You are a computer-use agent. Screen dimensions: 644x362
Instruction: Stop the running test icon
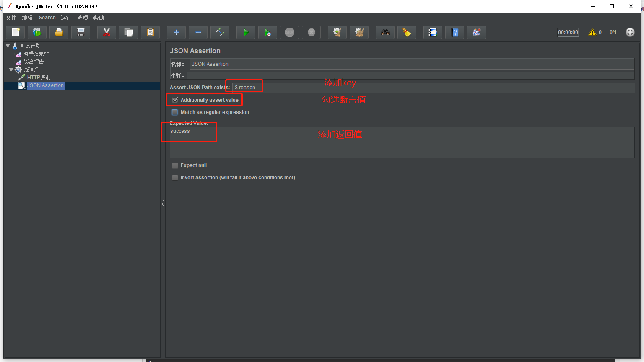click(x=290, y=32)
